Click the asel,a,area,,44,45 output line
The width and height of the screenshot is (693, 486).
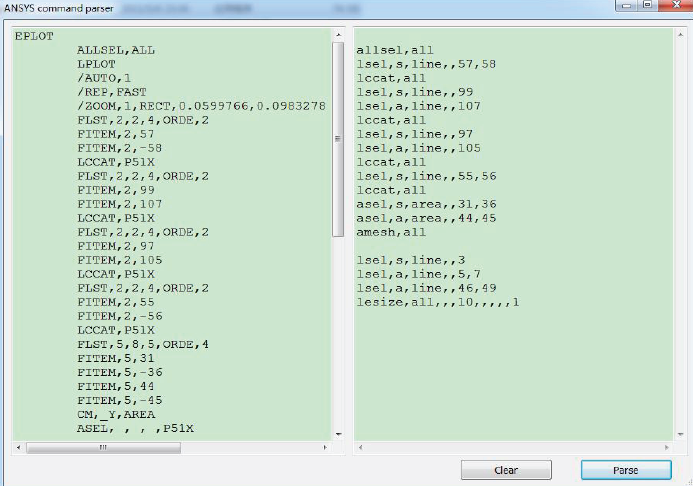(426, 218)
